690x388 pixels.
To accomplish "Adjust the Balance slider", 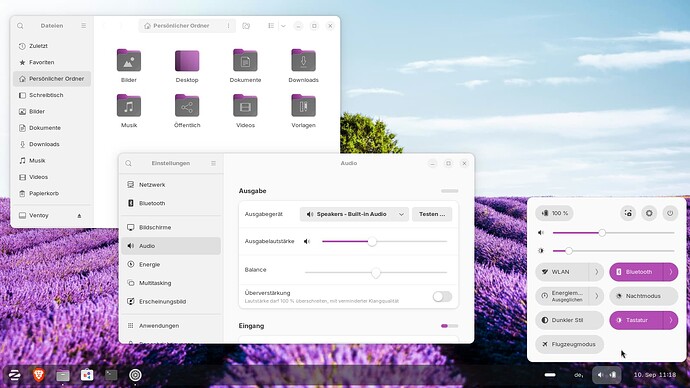I will [x=376, y=273].
